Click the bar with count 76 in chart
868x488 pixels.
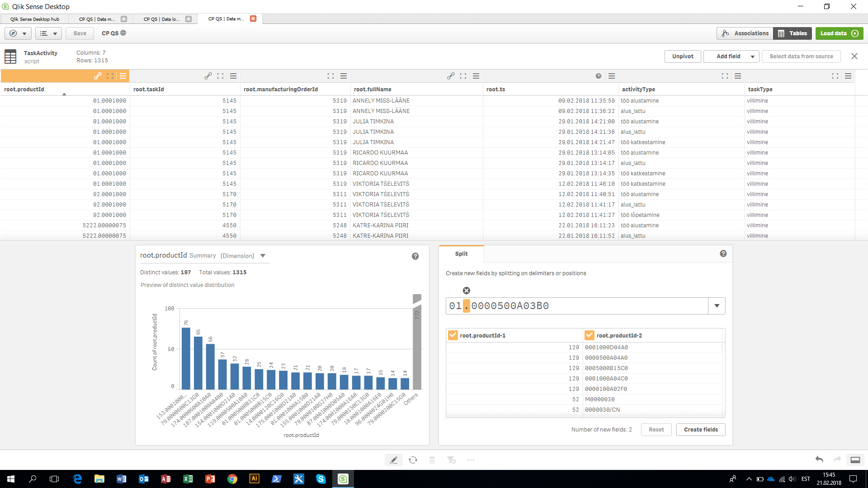tap(186, 358)
